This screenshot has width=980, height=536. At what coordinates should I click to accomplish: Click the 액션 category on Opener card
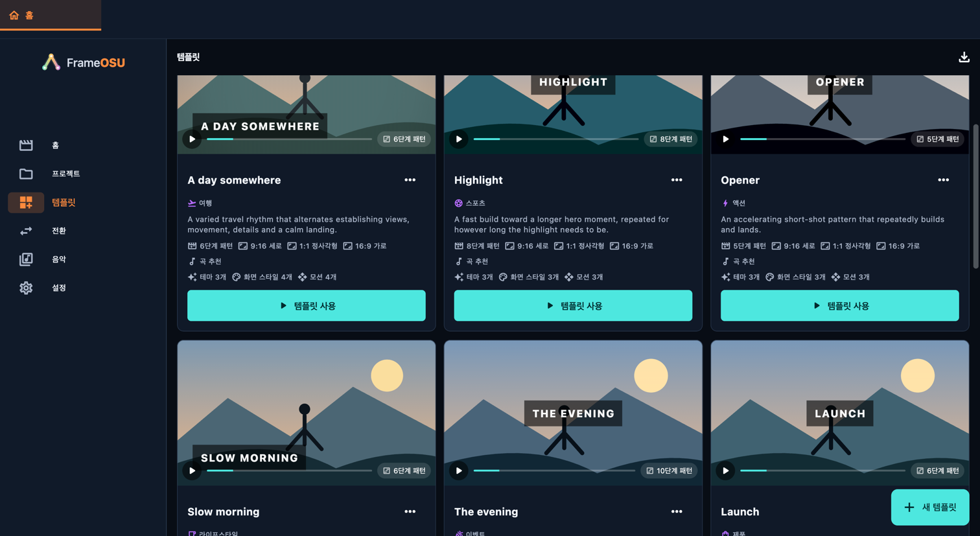[x=733, y=204]
